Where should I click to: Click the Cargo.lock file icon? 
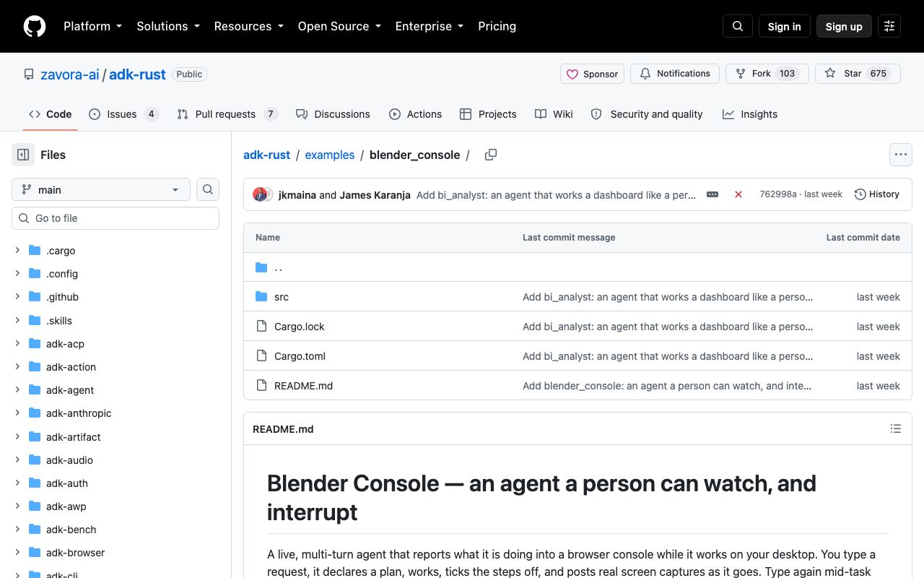coord(261,327)
